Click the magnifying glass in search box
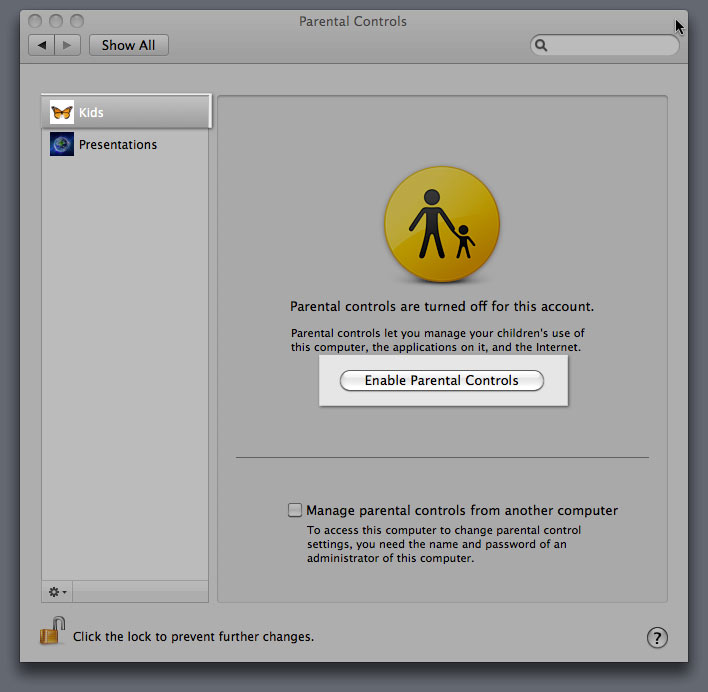 coord(541,45)
